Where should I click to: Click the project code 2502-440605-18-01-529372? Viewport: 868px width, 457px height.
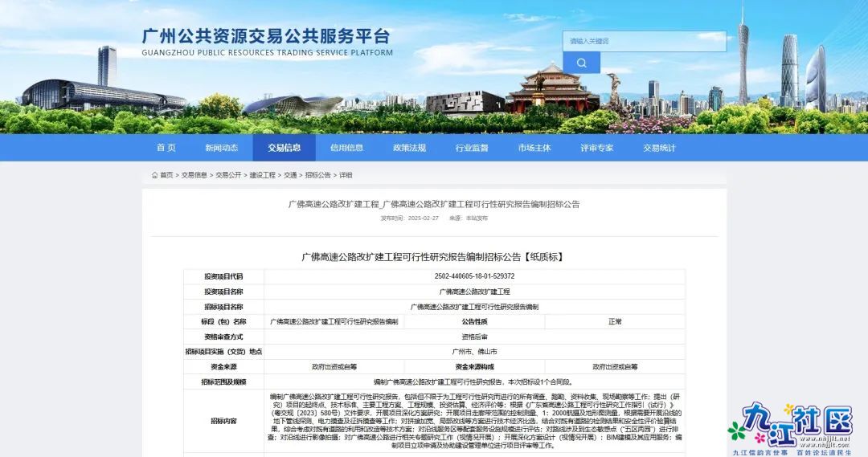pos(474,276)
